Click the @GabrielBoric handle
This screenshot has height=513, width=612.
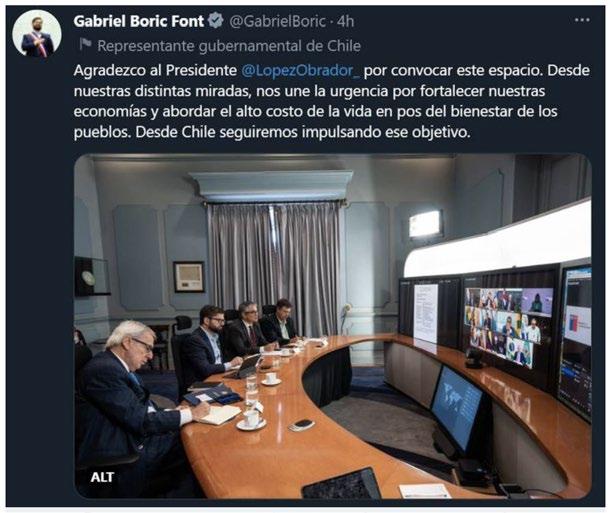[x=277, y=21]
